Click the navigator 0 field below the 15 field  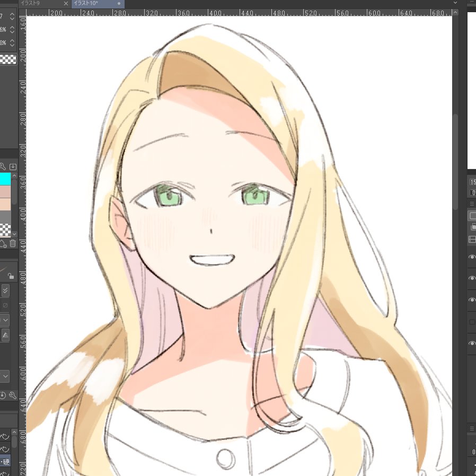click(x=473, y=193)
